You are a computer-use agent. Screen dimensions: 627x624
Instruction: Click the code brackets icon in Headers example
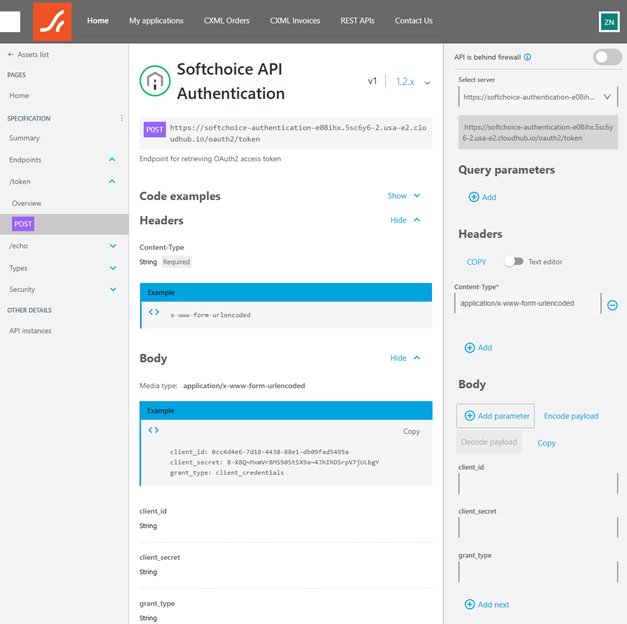click(x=154, y=312)
